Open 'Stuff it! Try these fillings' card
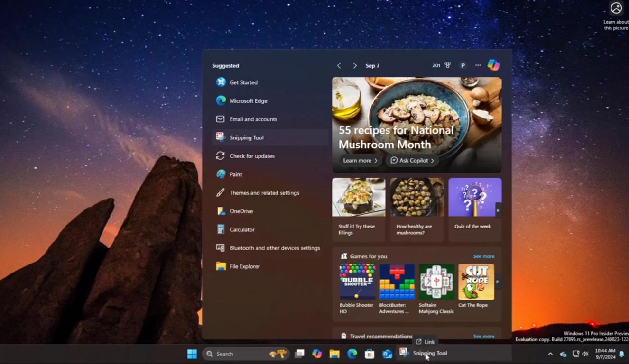Image resolution: width=629 pixels, height=364 pixels. pyautogui.click(x=359, y=209)
